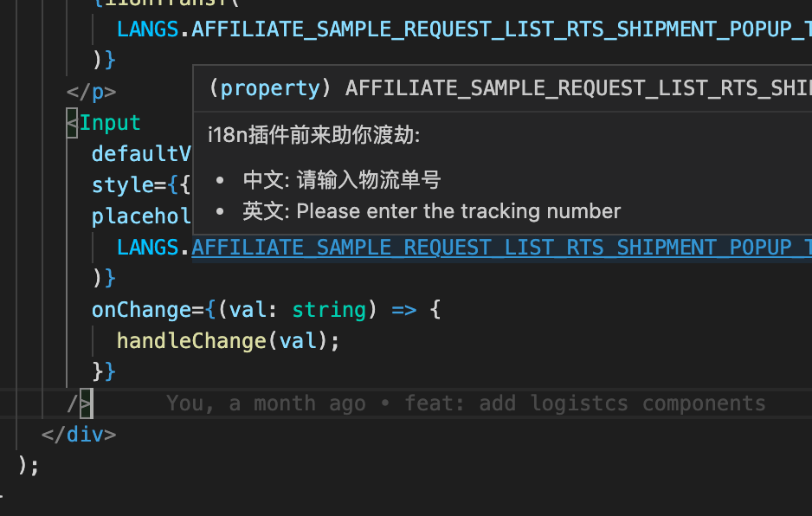
Task: Click the handleChange function call
Action: click(191, 341)
